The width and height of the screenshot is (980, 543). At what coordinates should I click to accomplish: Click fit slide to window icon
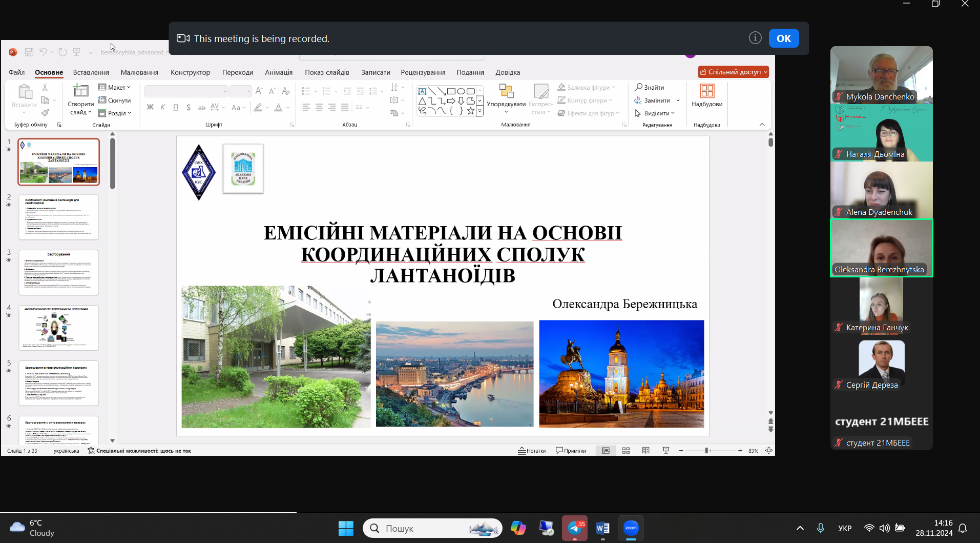(768, 451)
